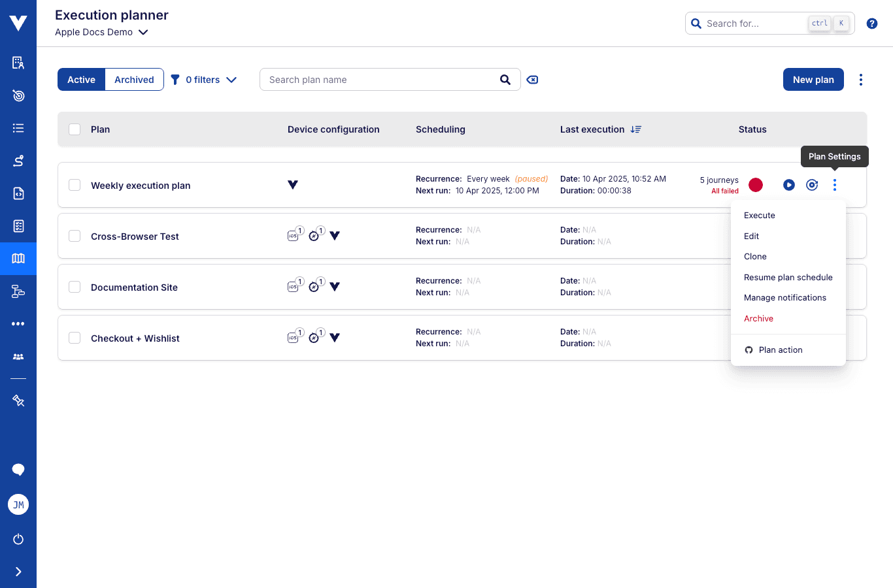Execute the Weekly execution plan via play icon
Screen dimensions: 893x588
789,185
